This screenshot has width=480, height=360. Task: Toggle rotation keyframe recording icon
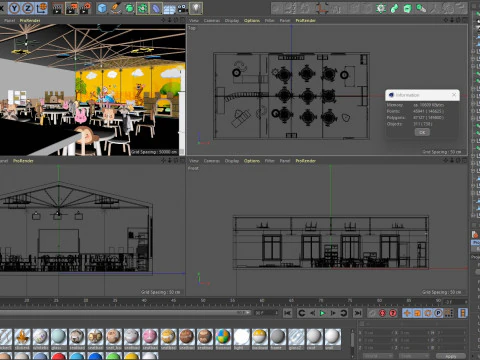[x=428, y=313]
